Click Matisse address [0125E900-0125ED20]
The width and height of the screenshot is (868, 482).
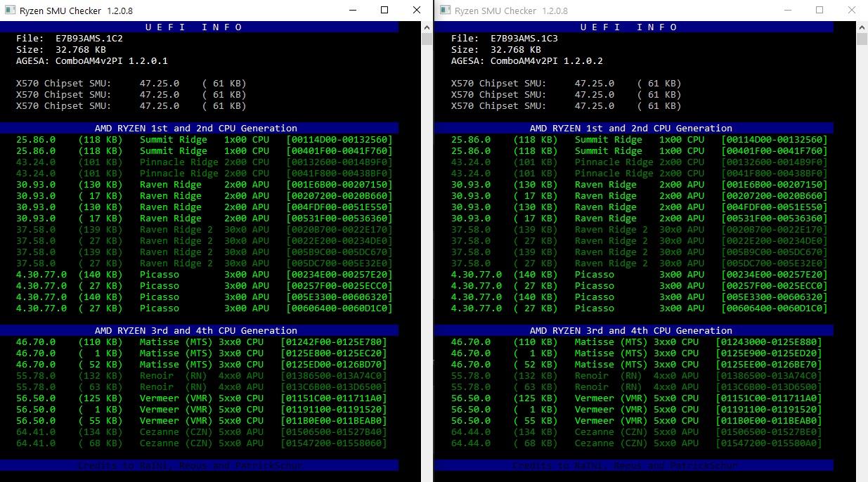click(769, 353)
